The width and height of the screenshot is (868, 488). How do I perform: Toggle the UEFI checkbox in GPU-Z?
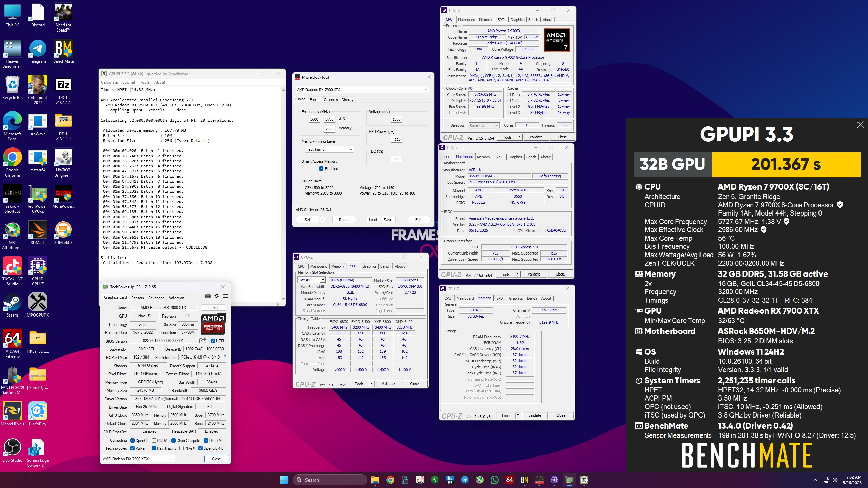pyautogui.click(x=213, y=341)
